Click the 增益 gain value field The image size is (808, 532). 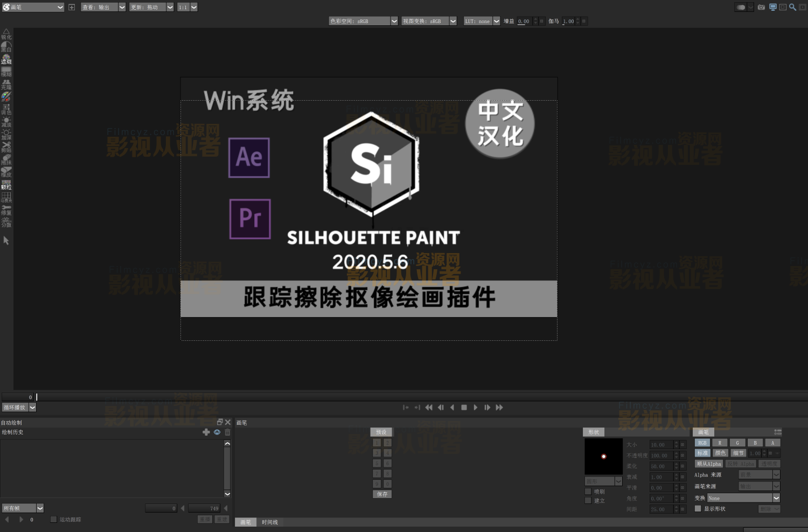[524, 21]
